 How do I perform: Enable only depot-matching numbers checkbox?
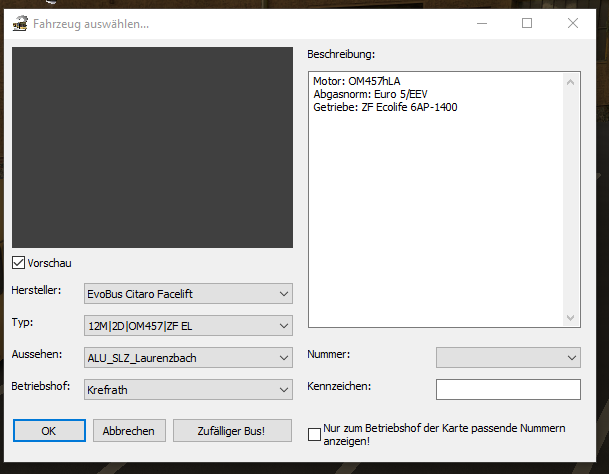(315, 434)
